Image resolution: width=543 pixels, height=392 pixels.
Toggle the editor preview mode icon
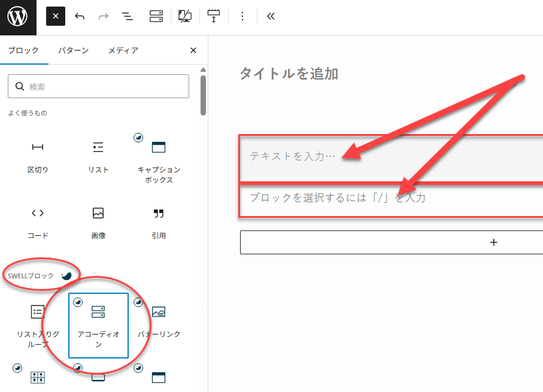(184, 16)
